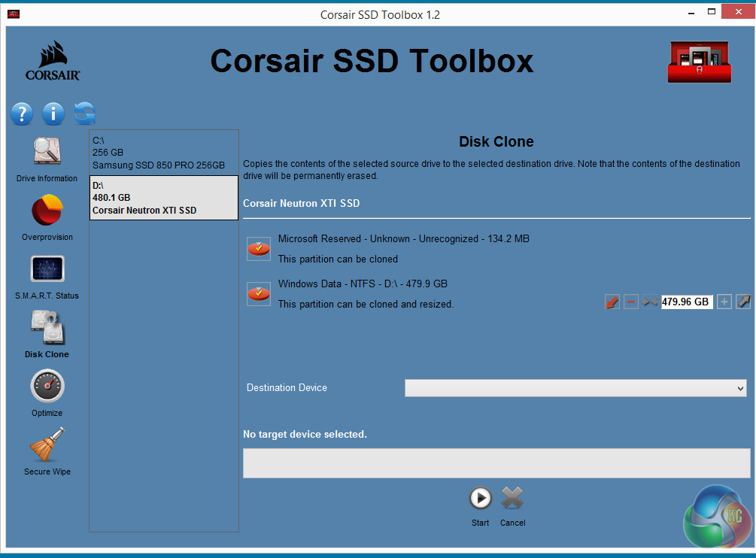Click the blue question mark help icon
This screenshot has height=558, width=756.
point(22,114)
